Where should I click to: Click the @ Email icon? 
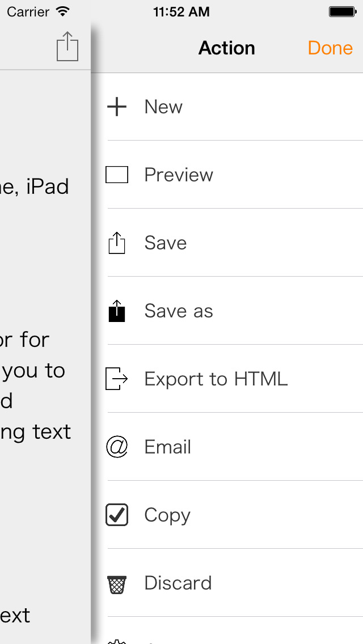117,447
